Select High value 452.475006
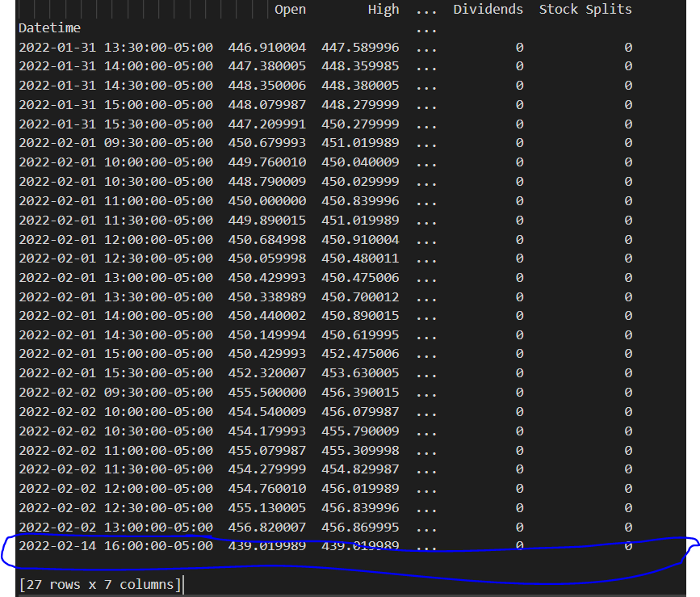 360,354
